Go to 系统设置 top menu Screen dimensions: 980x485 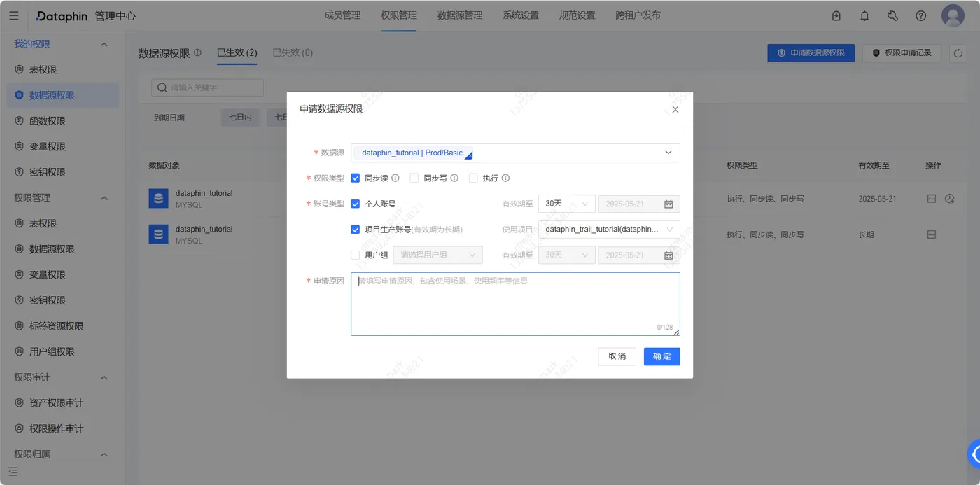pyautogui.click(x=521, y=15)
